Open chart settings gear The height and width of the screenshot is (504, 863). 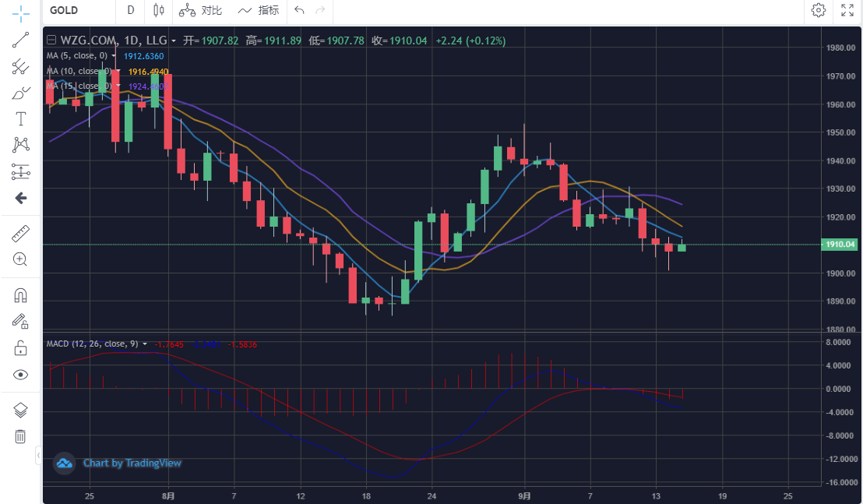click(818, 10)
